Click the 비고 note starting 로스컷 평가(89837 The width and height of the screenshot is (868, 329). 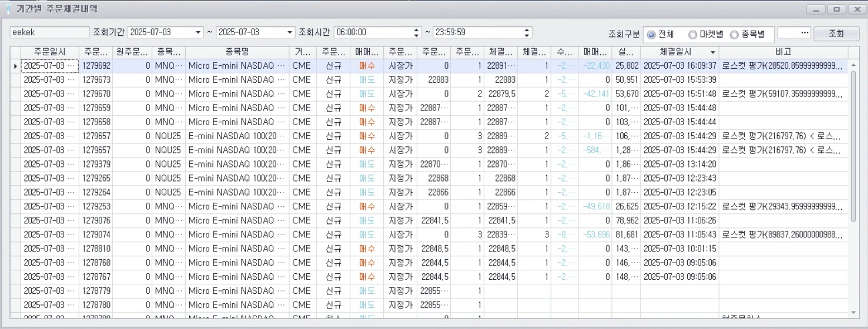tap(783, 235)
